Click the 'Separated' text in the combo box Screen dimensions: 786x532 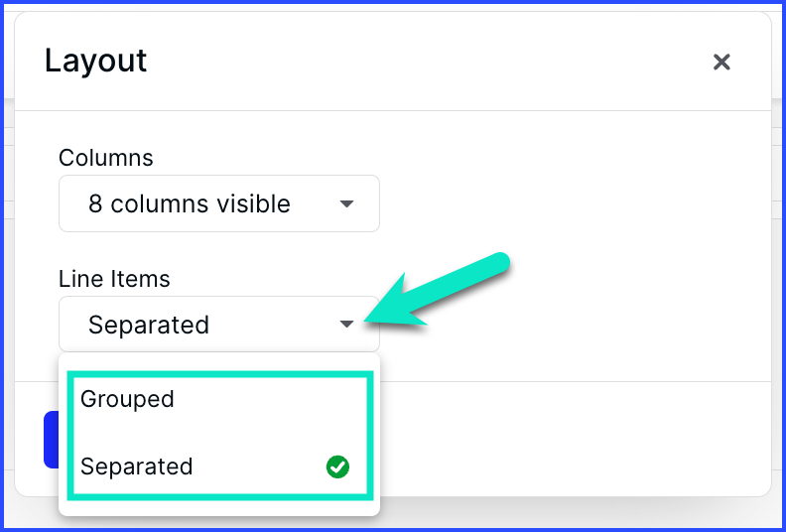(x=149, y=325)
